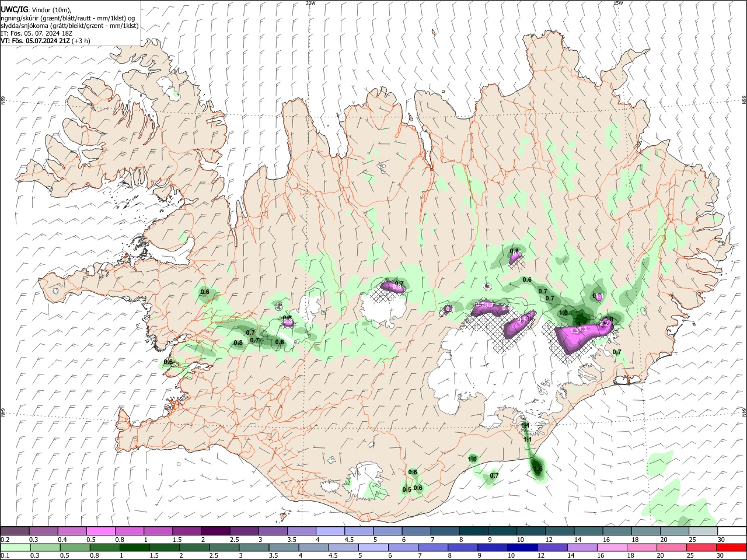Select the darkest purple snow swatch between 2 and 2.5
Viewport: 747px width, 560px height.
point(215,531)
